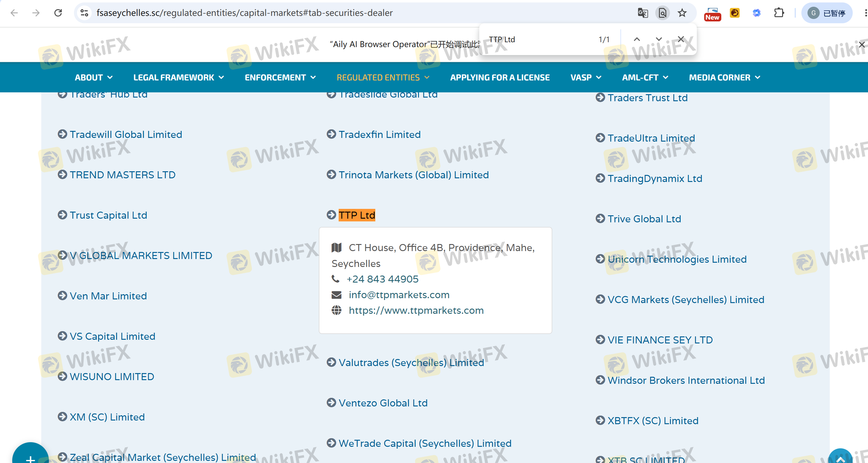Open the blue extension icon in toolbar
Viewport: 868px width, 463px height.
pyautogui.click(x=757, y=13)
